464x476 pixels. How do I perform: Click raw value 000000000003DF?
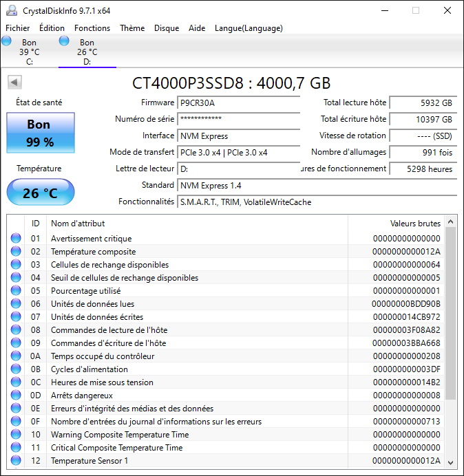(x=407, y=369)
